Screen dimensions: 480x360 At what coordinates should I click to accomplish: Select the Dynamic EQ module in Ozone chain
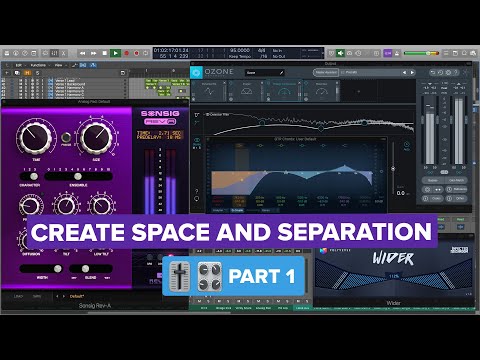(209, 91)
